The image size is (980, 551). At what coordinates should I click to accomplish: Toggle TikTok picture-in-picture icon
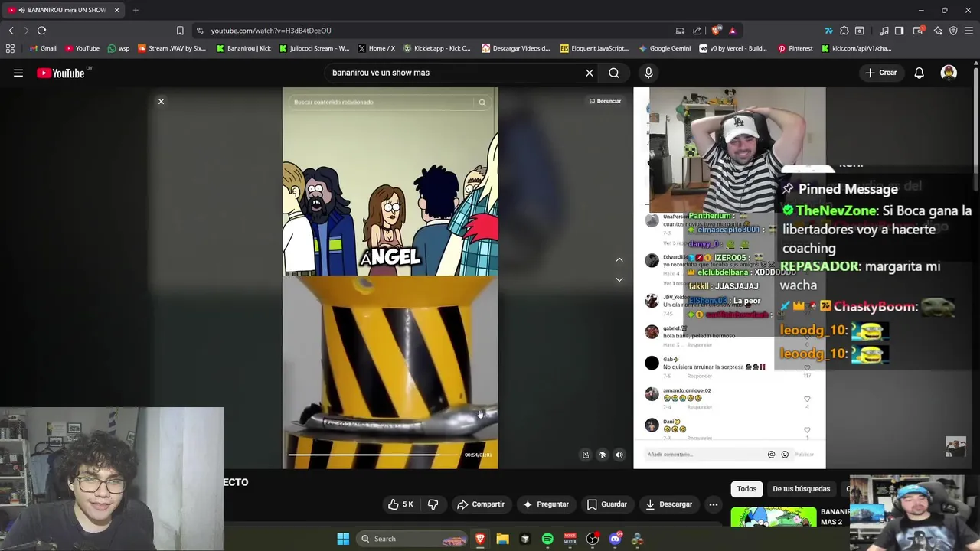[586, 455]
